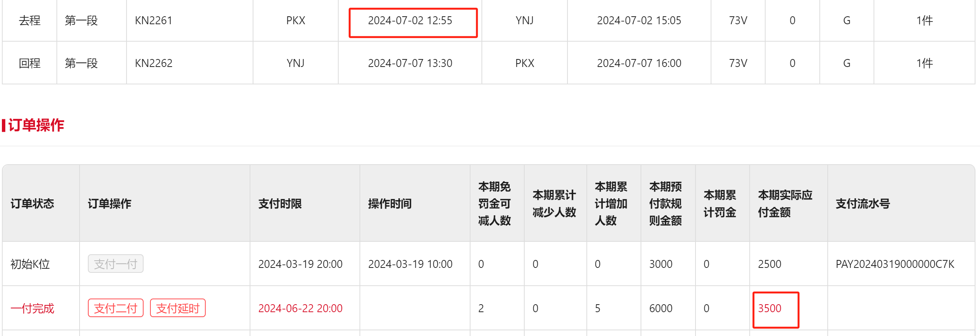Click the 支付时限 column header
This screenshot has height=336, width=980.
280,204
